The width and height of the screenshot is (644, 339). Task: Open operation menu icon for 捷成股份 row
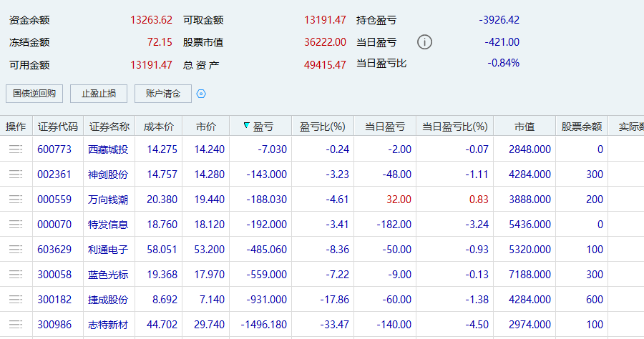coord(16,300)
